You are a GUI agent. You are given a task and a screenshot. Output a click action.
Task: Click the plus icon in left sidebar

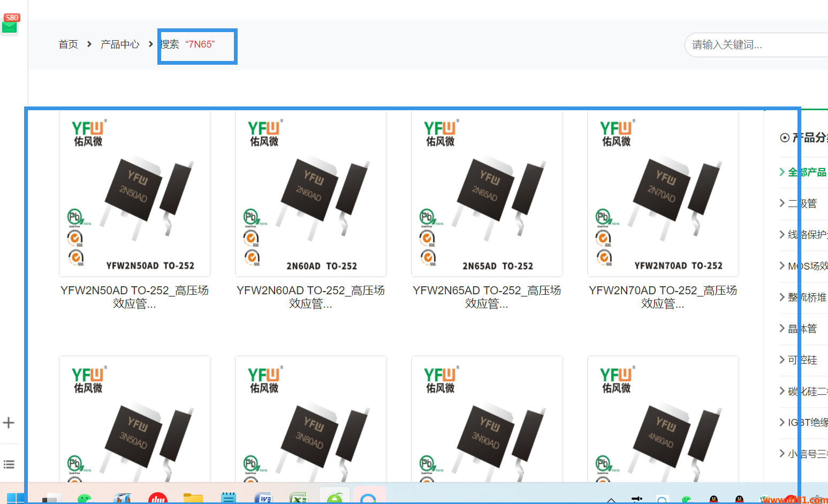point(9,423)
